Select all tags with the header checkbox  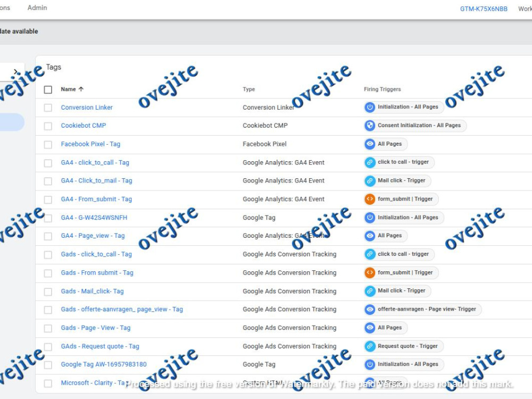pos(48,89)
